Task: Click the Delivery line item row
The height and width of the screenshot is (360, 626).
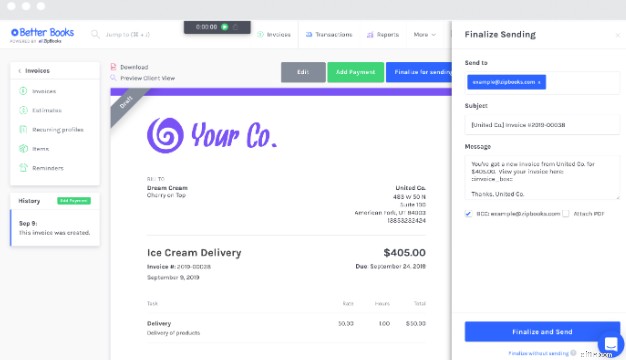Action: point(286,328)
